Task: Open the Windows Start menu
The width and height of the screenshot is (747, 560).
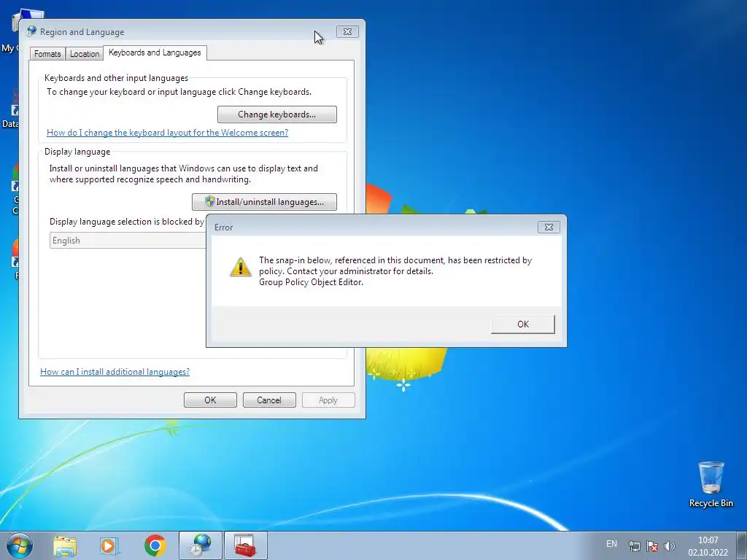Action: (x=20, y=545)
